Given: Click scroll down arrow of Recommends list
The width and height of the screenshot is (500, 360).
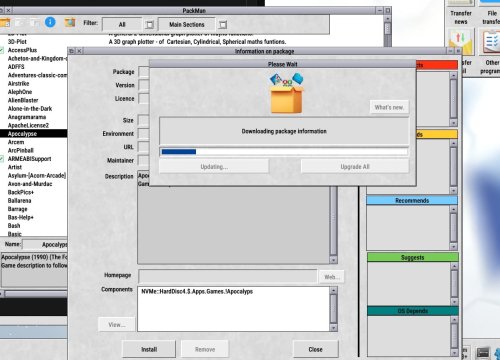Looking at the screenshot, I should coord(453,247).
